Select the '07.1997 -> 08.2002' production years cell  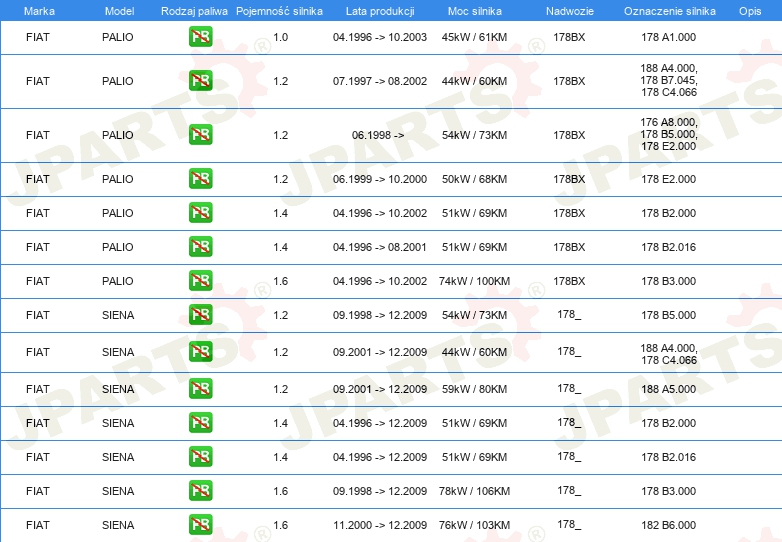(x=380, y=81)
